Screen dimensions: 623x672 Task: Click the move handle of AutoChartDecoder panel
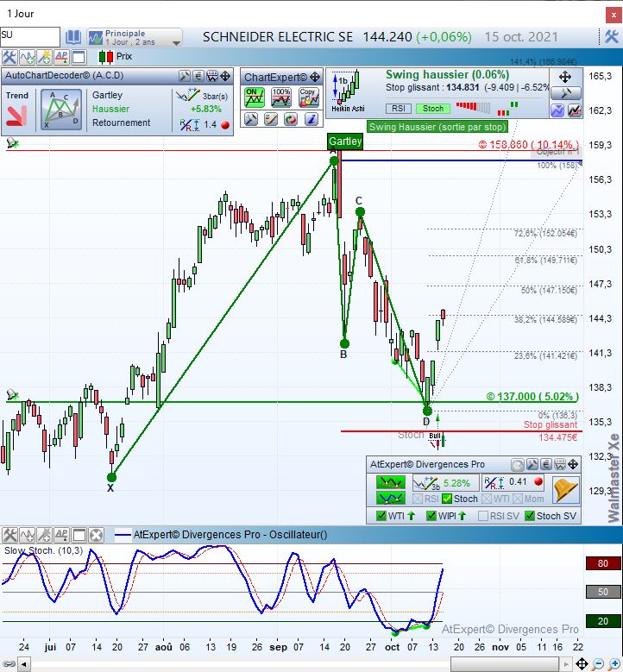click(x=225, y=76)
